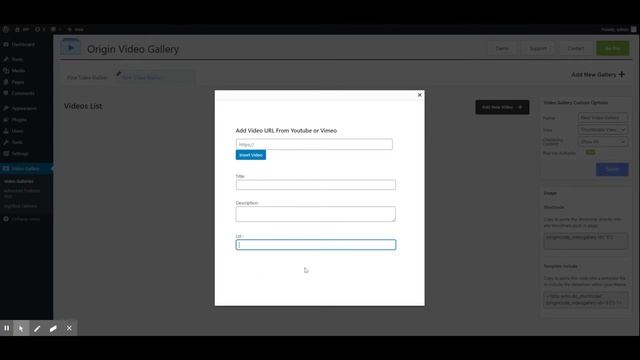Open comments from the admin bar

pos(56,29)
